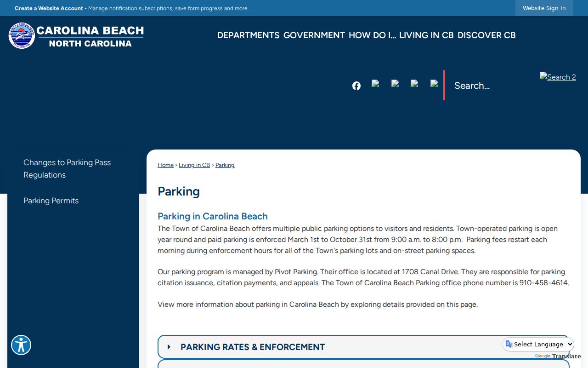The image size is (588, 368).
Task: Open the How Do I... menu
Action: point(372,35)
